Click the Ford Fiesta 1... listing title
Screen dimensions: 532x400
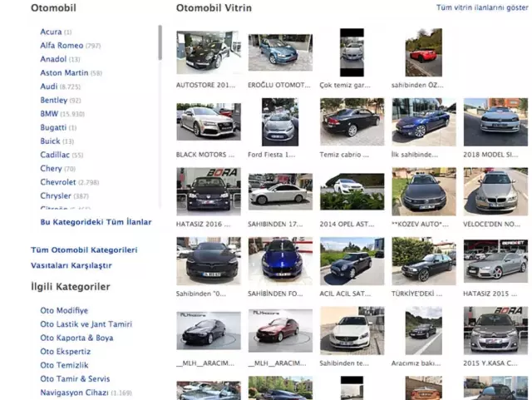click(272, 155)
